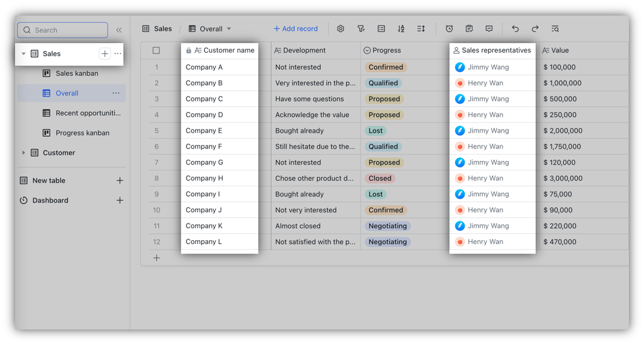
Task: Open the field settings gear icon
Action: [341, 29]
